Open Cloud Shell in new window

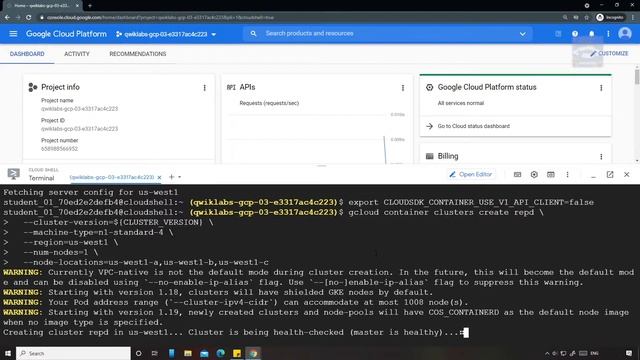click(610, 174)
